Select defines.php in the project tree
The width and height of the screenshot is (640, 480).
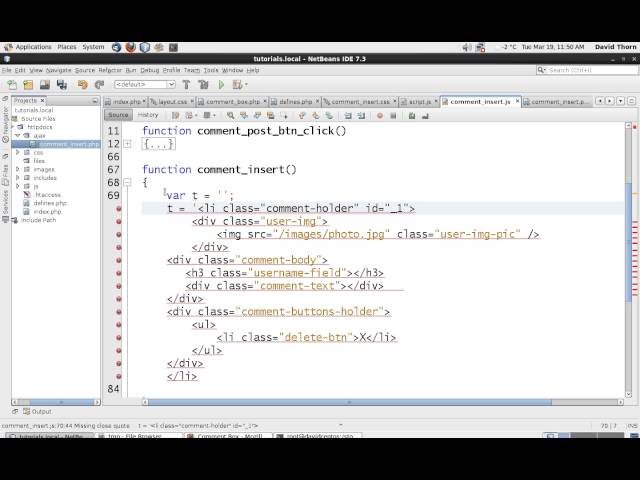point(50,203)
